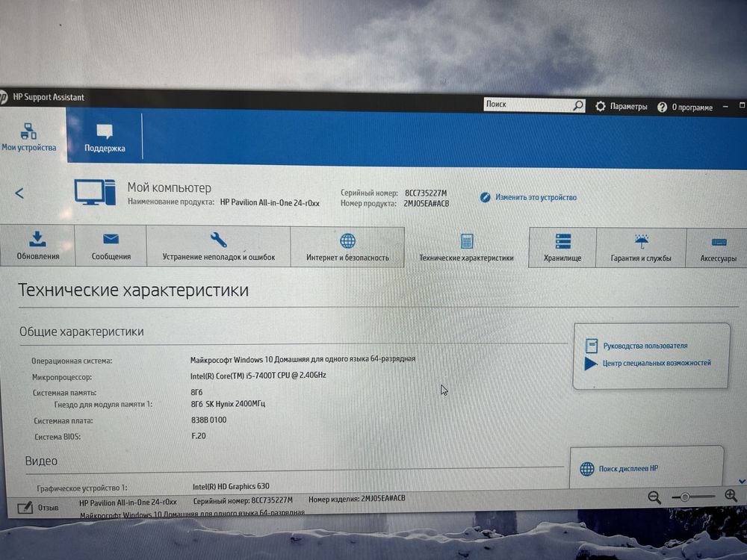Click the Windows 10 operating system value
This screenshot has height=560, width=747.
(x=303, y=358)
